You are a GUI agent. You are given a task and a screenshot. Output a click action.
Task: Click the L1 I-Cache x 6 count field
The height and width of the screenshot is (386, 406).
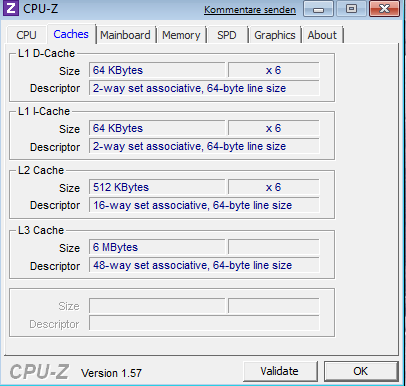click(x=274, y=128)
